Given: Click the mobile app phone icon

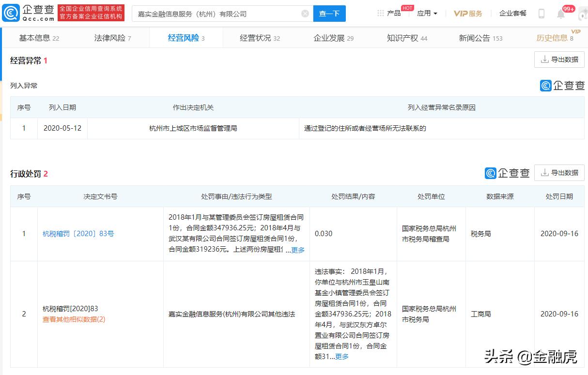Looking at the screenshot, I should (x=541, y=13).
